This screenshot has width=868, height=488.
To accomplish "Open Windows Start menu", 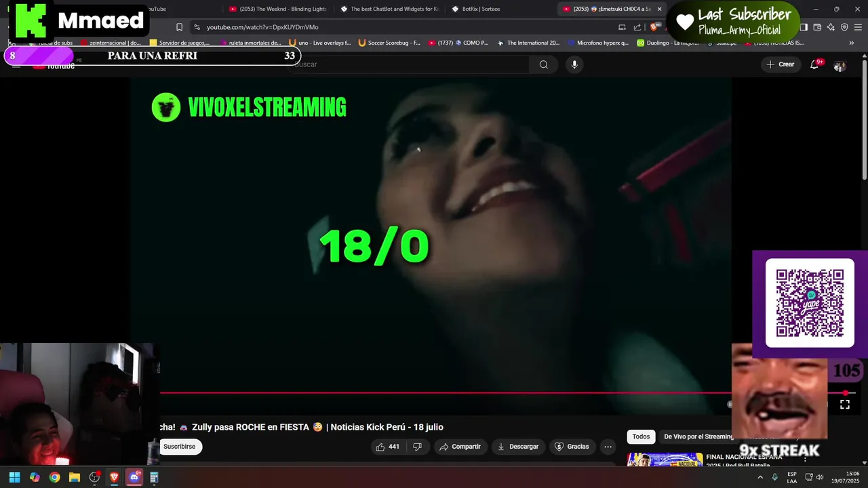I will coord(14,477).
